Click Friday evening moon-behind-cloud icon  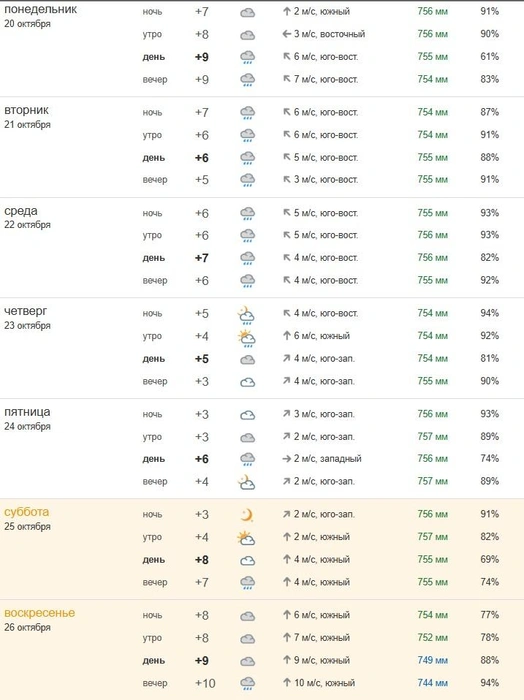pyautogui.click(x=246, y=482)
